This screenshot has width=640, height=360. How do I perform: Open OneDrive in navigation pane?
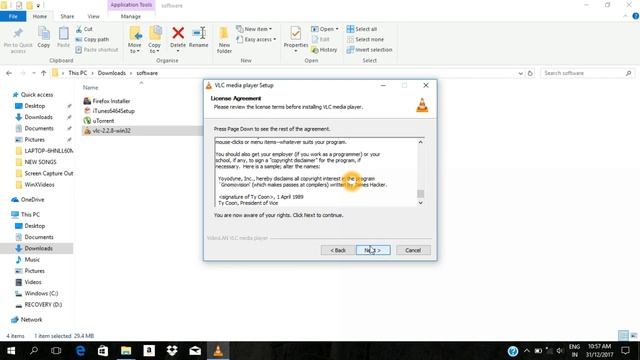point(32,200)
